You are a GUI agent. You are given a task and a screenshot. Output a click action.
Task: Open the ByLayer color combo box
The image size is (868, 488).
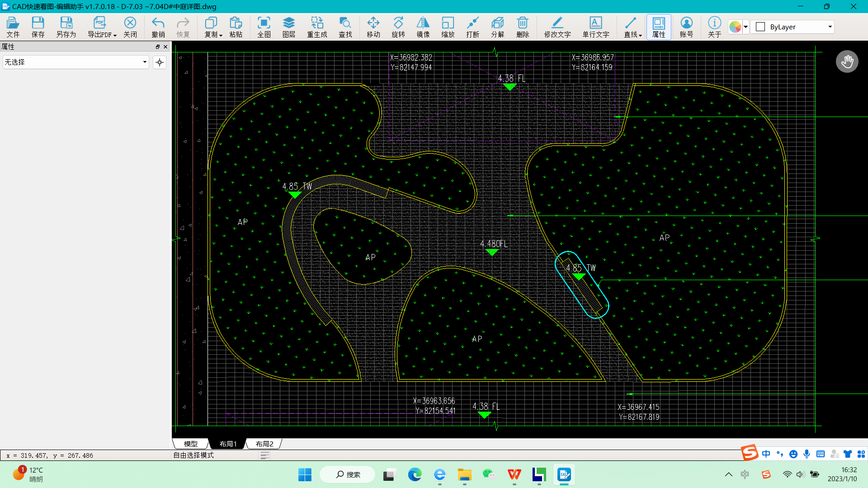tap(792, 27)
